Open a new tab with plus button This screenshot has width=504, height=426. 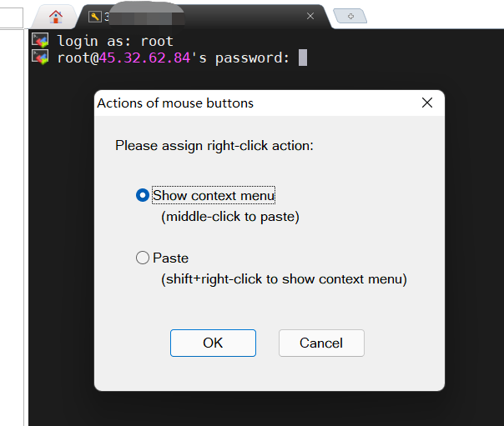(350, 16)
